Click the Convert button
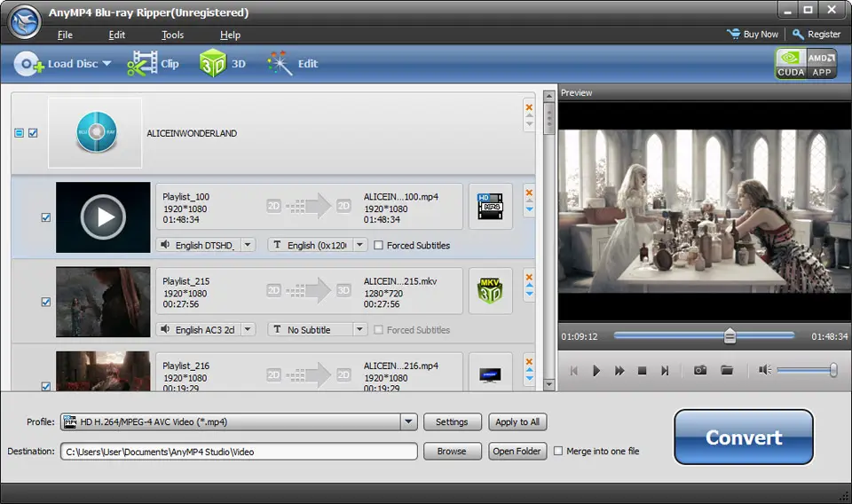 pyautogui.click(x=744, y=437)
